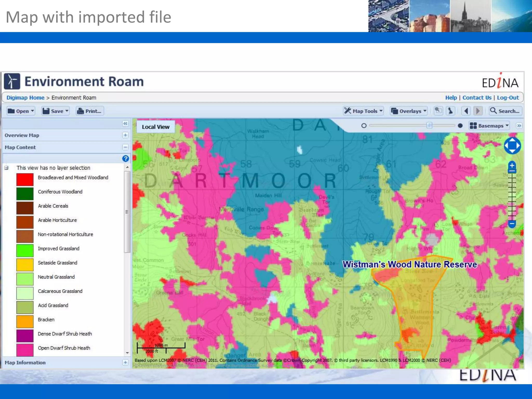Click the map scale bar
This screenshot has width=532, height=399.
point(161,348)
